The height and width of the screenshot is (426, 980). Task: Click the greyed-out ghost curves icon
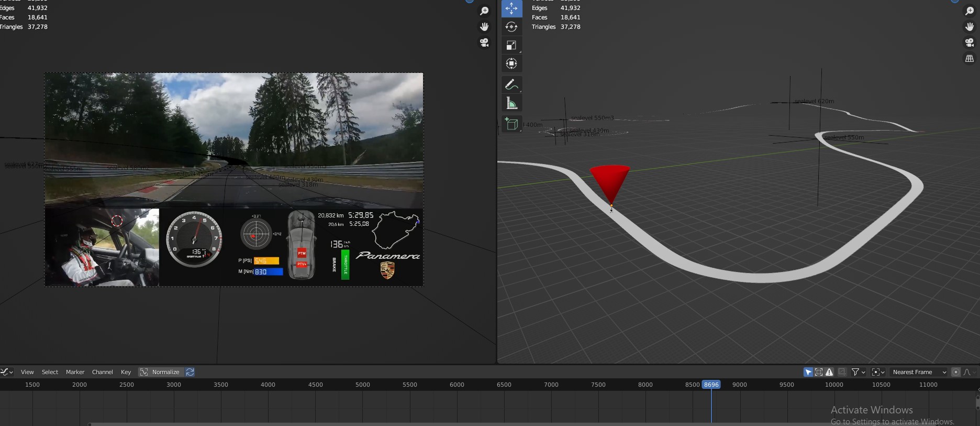(x=842, y=372)
